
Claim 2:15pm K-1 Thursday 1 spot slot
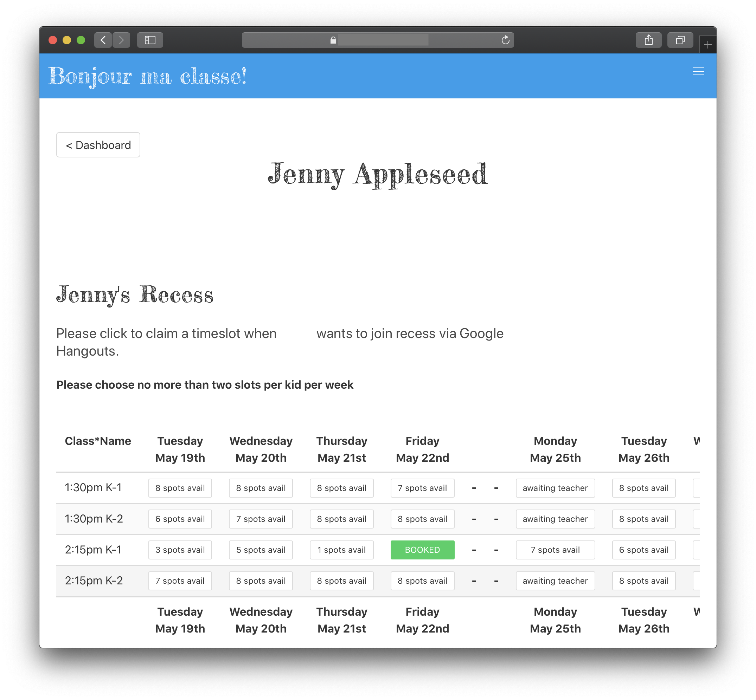[341, 550]
